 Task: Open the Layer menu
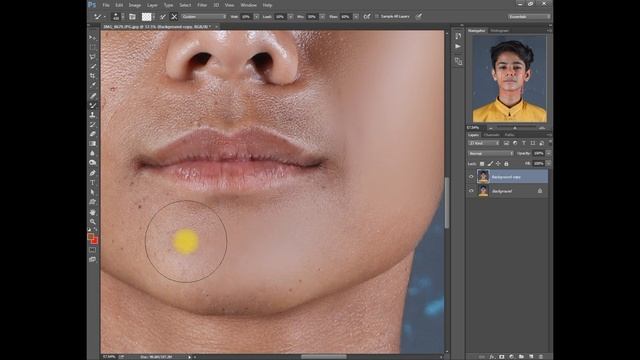click(x=152, y=5)
